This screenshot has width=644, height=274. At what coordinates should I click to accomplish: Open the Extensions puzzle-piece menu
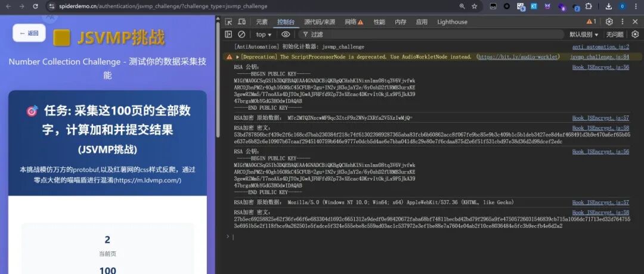click(x=589, y=6)
